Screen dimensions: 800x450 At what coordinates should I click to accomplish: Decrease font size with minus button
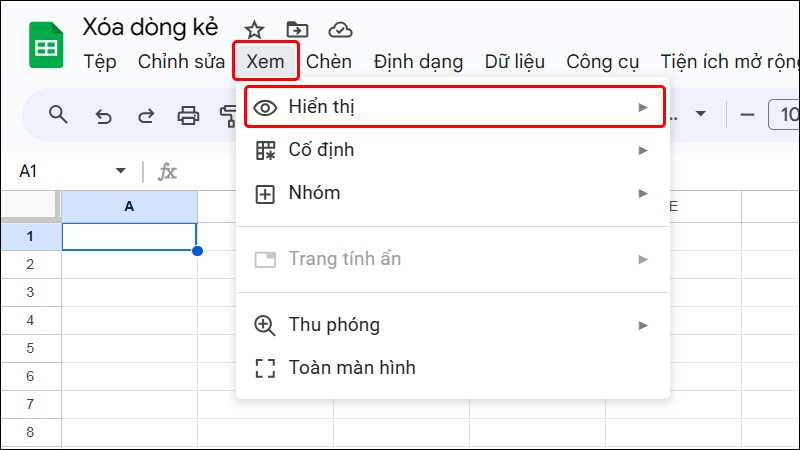point(747,115)
